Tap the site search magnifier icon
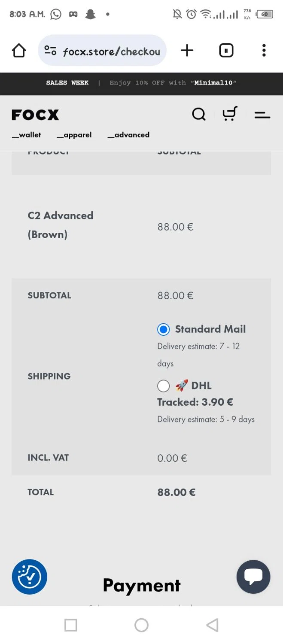The image size is (283, 644). coord(198,114)
